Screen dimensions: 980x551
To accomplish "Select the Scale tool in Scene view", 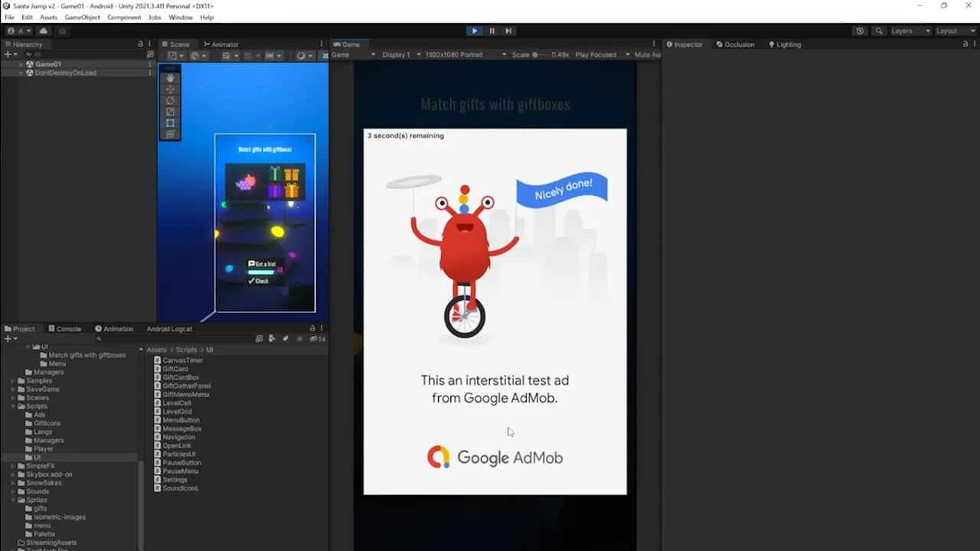I will pyautogui.click(x=170, y=112).
